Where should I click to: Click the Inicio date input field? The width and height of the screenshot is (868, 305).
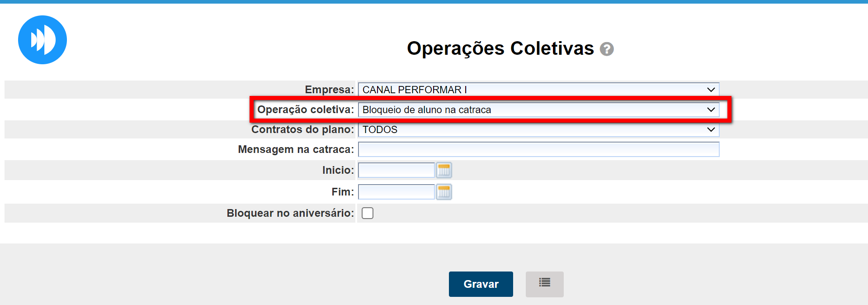(x=396, y=170)
